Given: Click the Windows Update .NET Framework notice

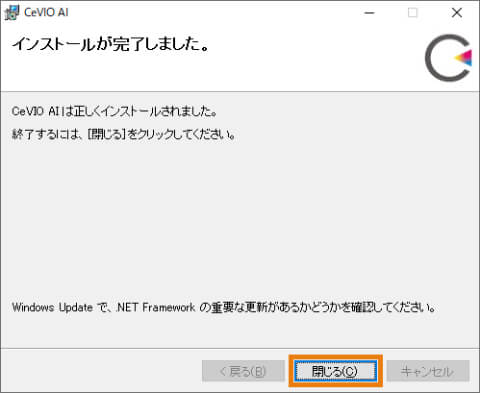Looking at the screenshot, I should pyautogui.click(x=224, y=307).
